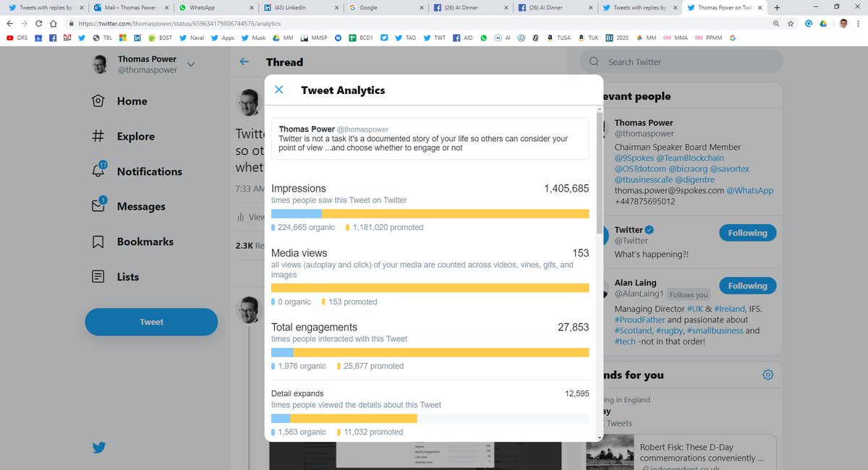The image size is (868, 470).
Task: Bookmark this page with the star
Action: pos(791,23)
